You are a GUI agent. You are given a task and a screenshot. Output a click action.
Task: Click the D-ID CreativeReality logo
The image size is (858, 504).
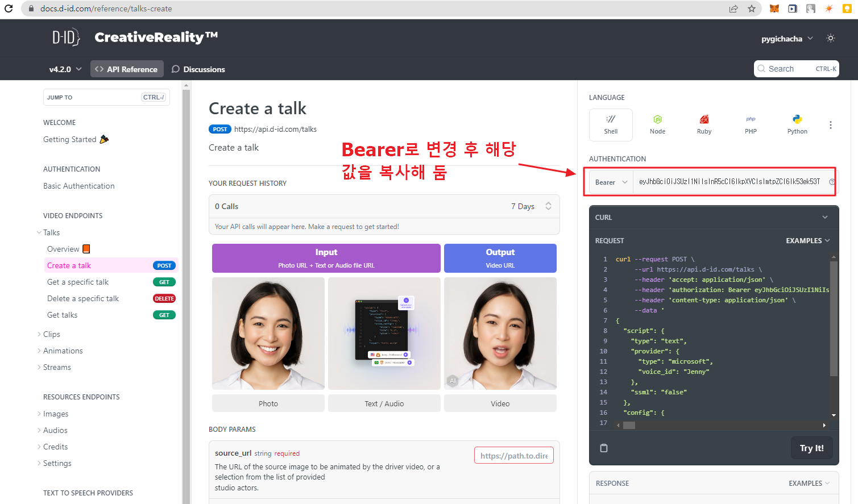135,38
